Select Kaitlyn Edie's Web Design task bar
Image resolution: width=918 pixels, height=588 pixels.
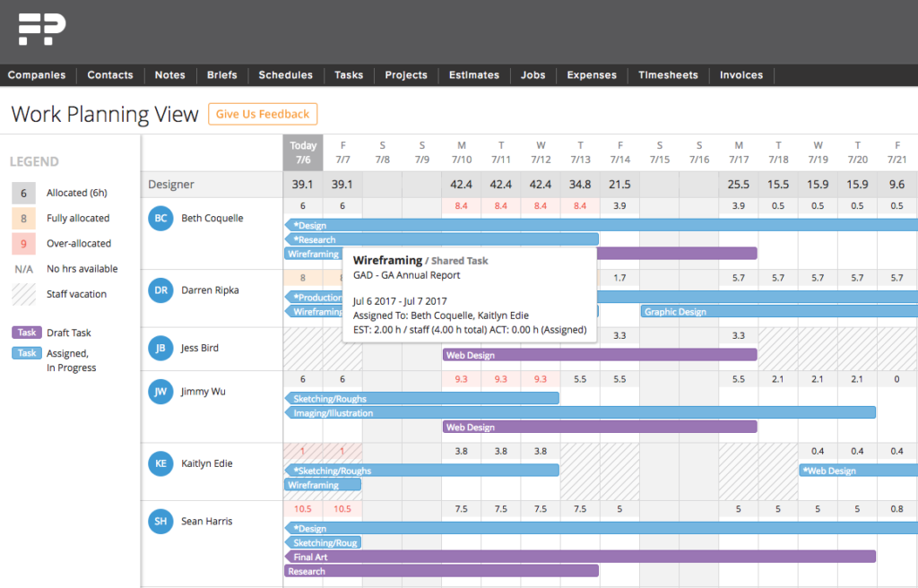857,471
